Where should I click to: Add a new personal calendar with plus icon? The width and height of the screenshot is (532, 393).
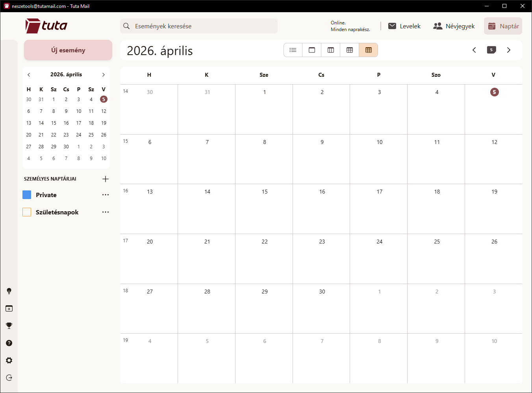tap(106, 179)
